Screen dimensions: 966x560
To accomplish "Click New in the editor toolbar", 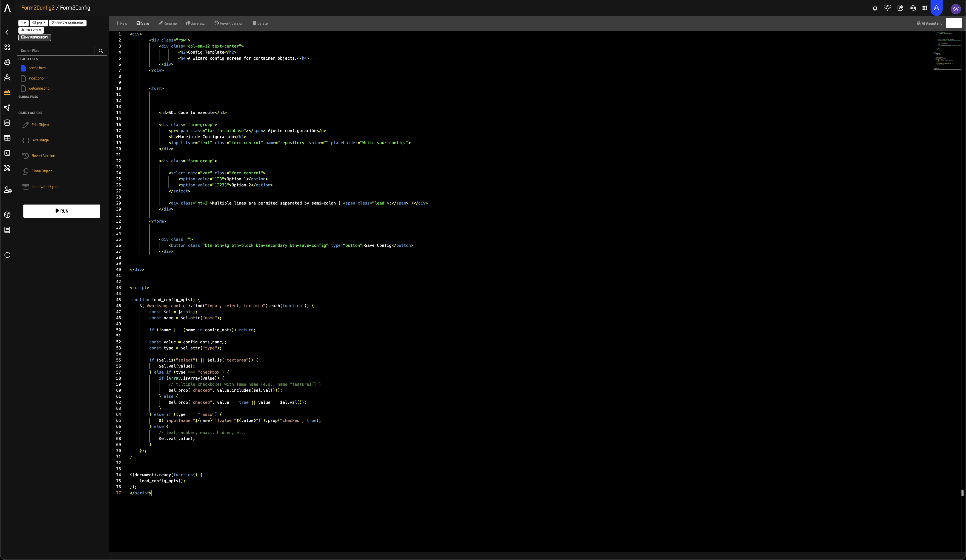I will click(121, 23).
